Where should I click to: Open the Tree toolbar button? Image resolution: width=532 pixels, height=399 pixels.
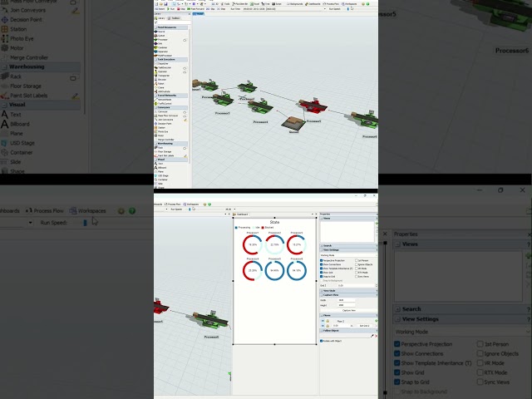pyautogui.click(x=267, y=4)
